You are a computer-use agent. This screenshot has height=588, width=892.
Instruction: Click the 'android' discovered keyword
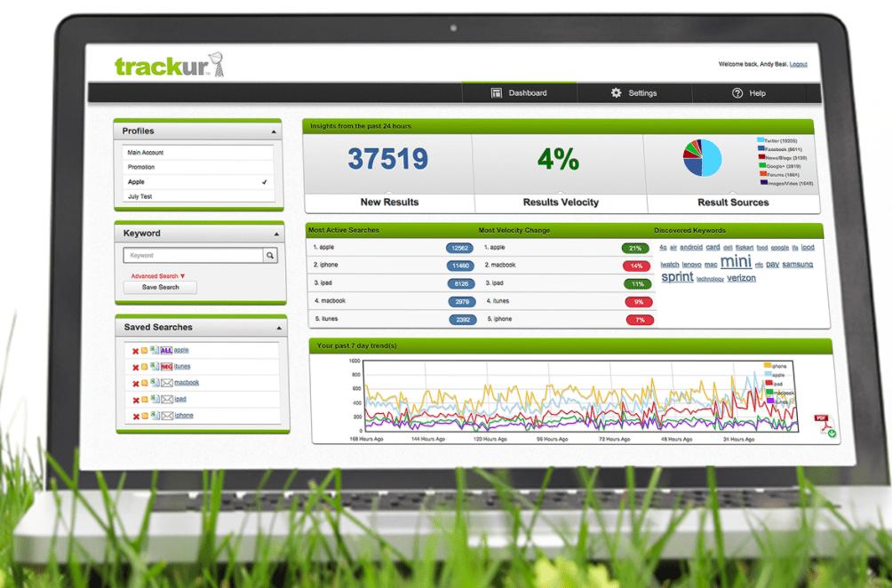(x=690, y=248)
